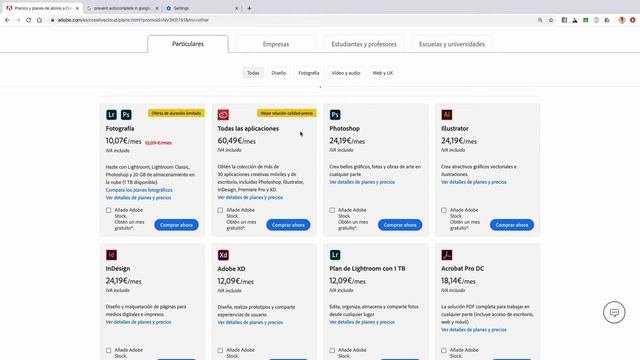Go forward with the browser forward arrow

point(18,20)
